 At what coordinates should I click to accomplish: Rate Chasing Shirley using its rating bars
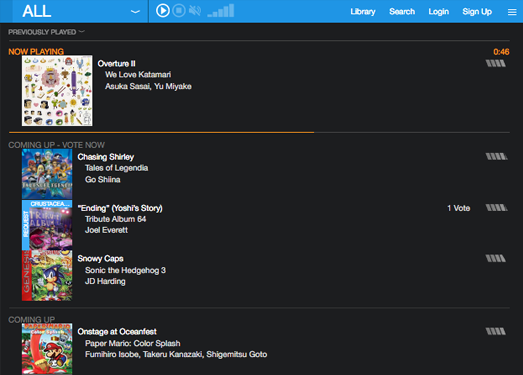pos(496,156)
